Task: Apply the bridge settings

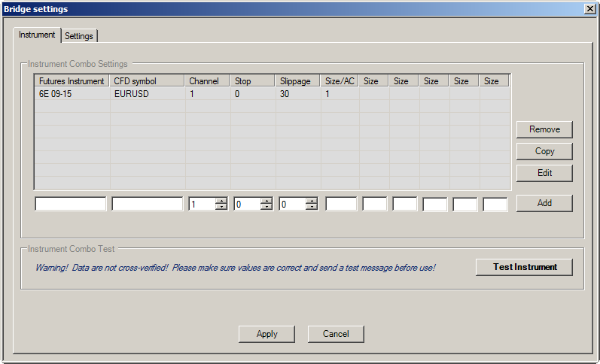Action: (266, 334)
